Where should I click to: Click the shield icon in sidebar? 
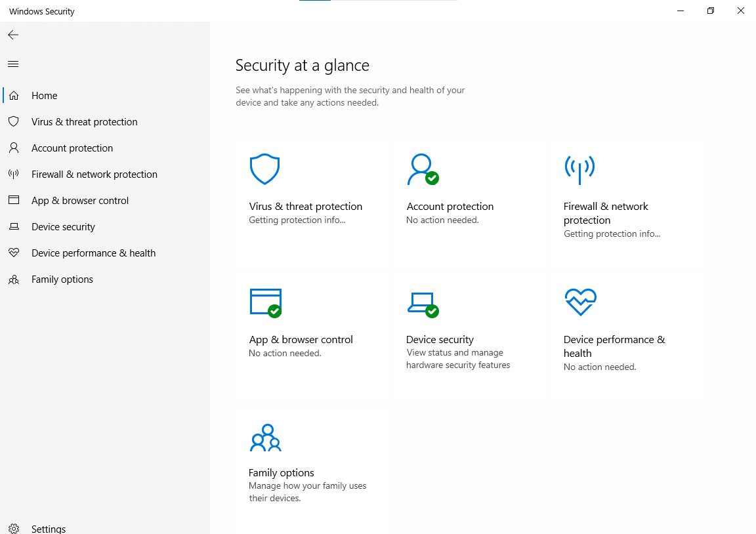click(14, 121)
